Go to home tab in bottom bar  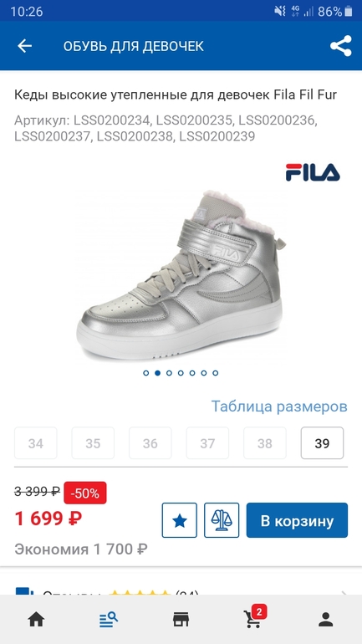[x=36, y=620]
